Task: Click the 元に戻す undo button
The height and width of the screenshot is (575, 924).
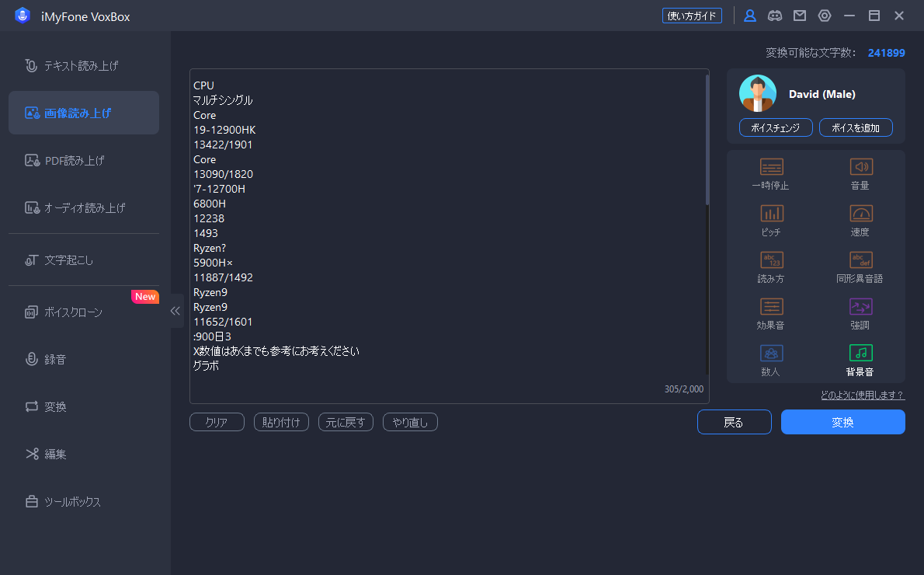Action: (346, 422)
